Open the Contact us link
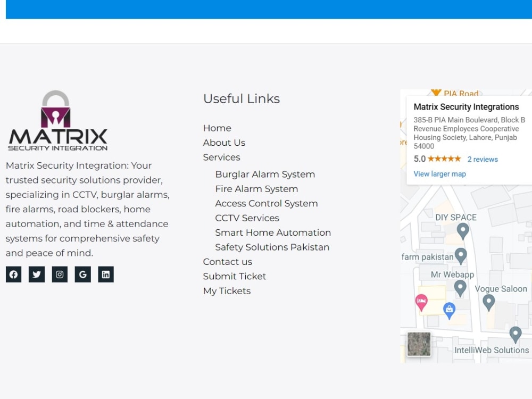The width and height of the screenshot is (532, 399). (x=227, y=262)
